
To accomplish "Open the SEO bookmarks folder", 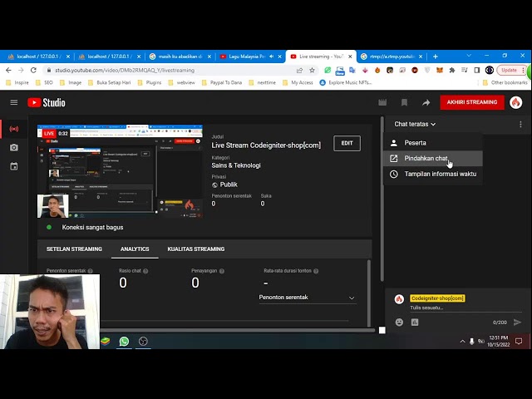I will coord(44,82).
